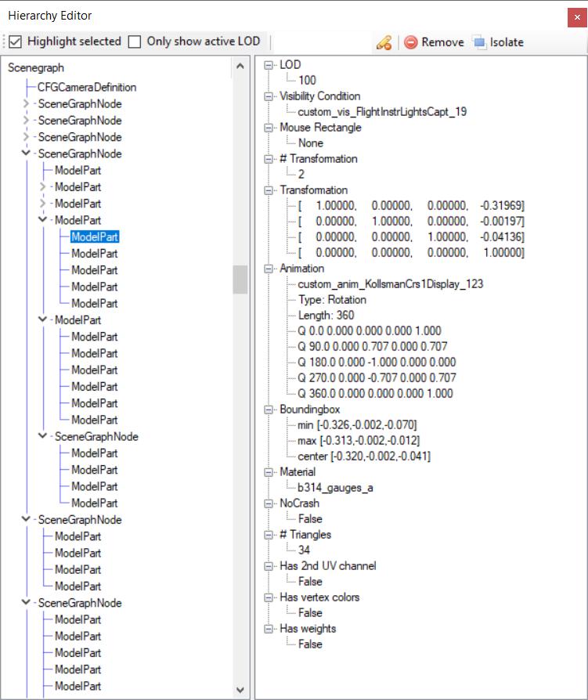588x700 pixels.
Task: Select the CFGCameraDefinition tree node
Action: click(x=87, y=88)
